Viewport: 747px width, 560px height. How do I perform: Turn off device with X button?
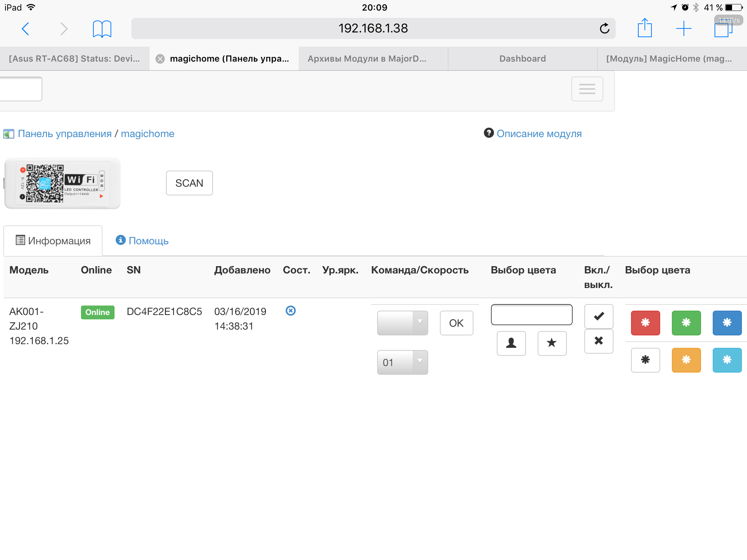coord(599,341)
